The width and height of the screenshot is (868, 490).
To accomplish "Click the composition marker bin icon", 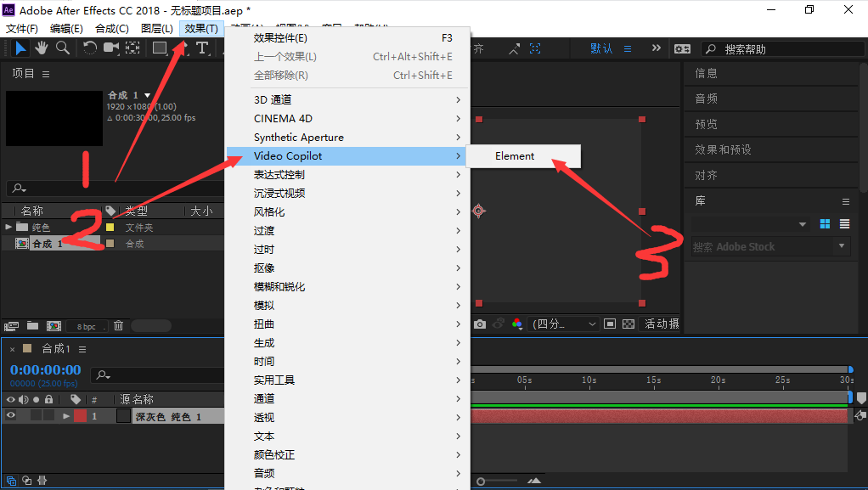I will (x=861, y=398).
